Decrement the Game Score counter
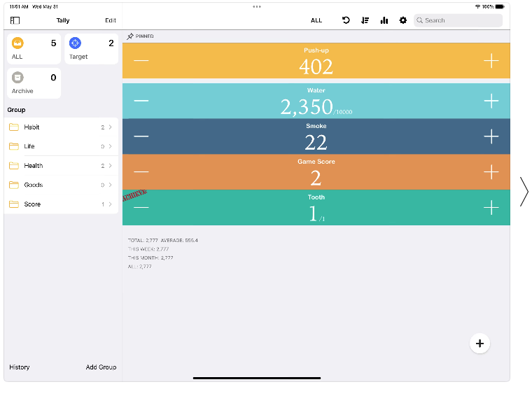 tap(141, 172)
